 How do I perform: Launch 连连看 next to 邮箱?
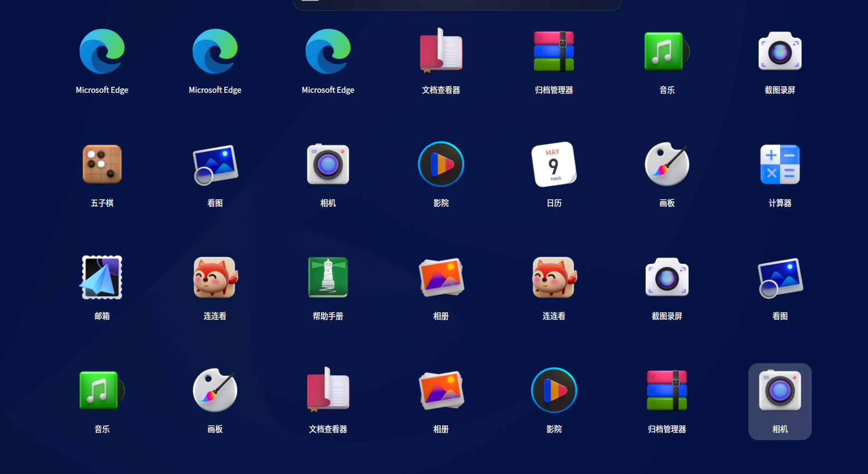(x=215, y=277)
